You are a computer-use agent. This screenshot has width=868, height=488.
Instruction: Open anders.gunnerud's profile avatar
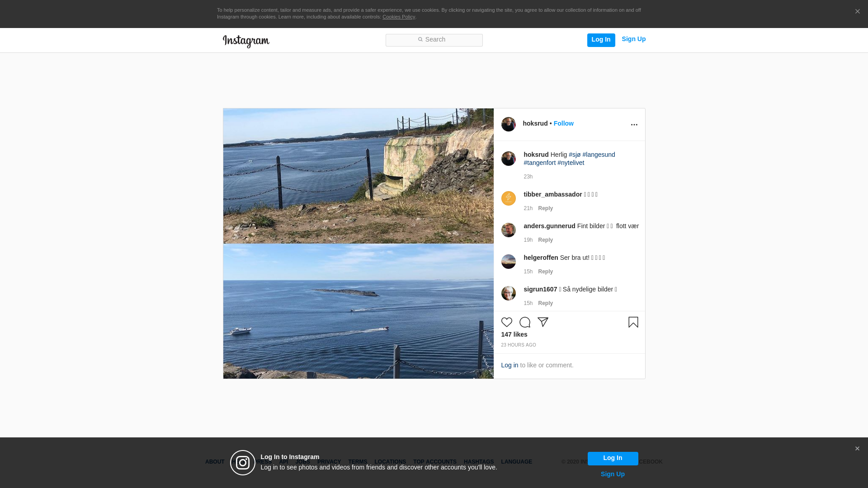tap(508, 230)
